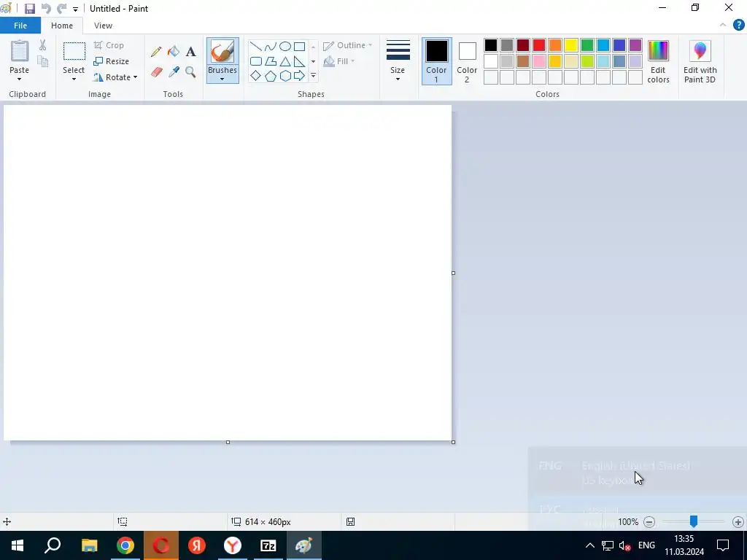Expand the Select options dropdown
This screenshot has width=747, height=560.
pyautogui.click(x=74, y=79)
